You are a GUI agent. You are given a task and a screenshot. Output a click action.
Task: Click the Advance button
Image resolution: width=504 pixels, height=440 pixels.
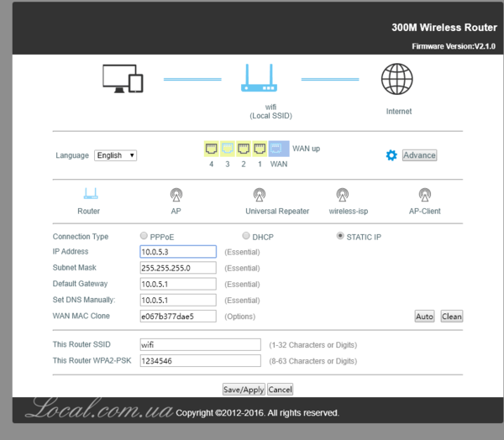[x=419, y=155]
